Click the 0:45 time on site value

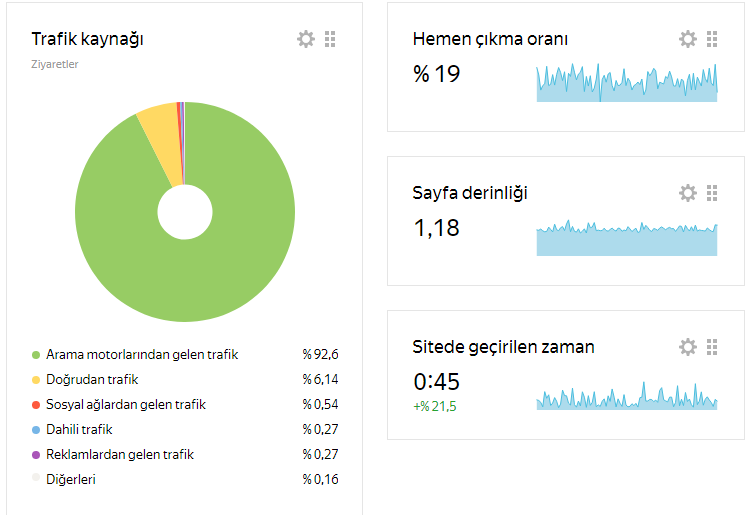pyautogui.click(x=437, y=382)
